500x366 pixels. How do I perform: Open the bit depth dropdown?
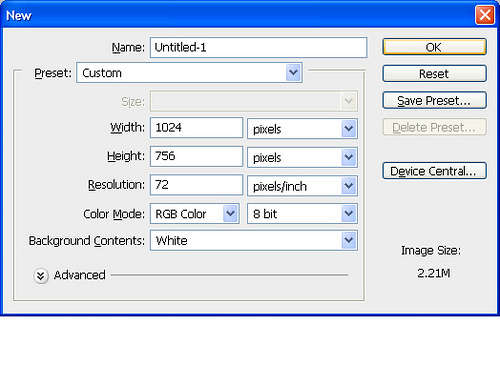pos(302,213)
